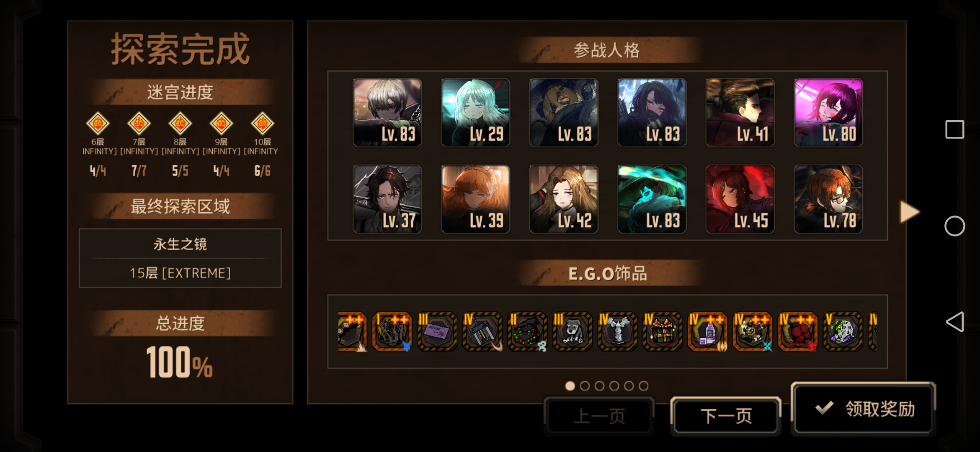Open the pink-haired Lv. 80 identity portrait
The width and height of the screenshot is (980, 452).
tap(828, 113)
